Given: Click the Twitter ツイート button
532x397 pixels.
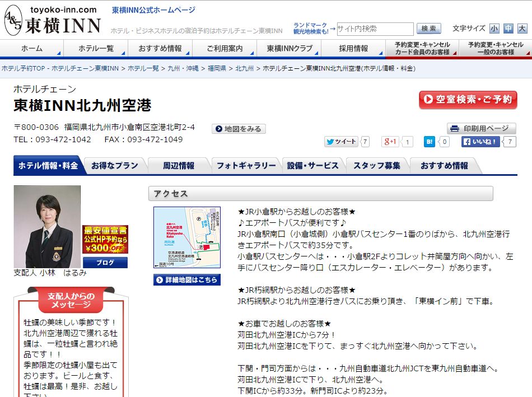Looking at the screenshot, I should [x=341, y=142].
